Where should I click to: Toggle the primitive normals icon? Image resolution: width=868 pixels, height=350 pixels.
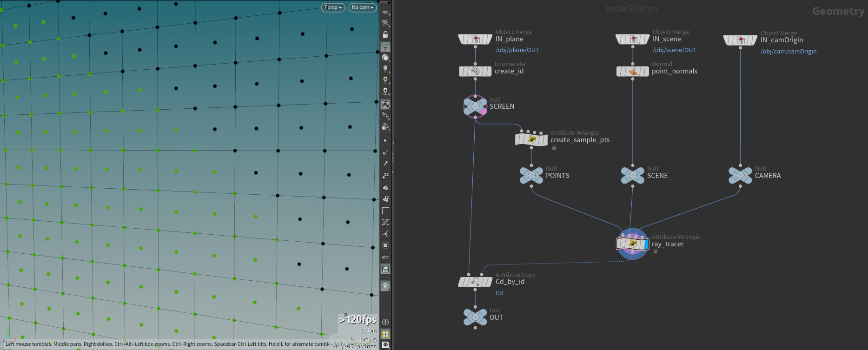coord(385,187)
